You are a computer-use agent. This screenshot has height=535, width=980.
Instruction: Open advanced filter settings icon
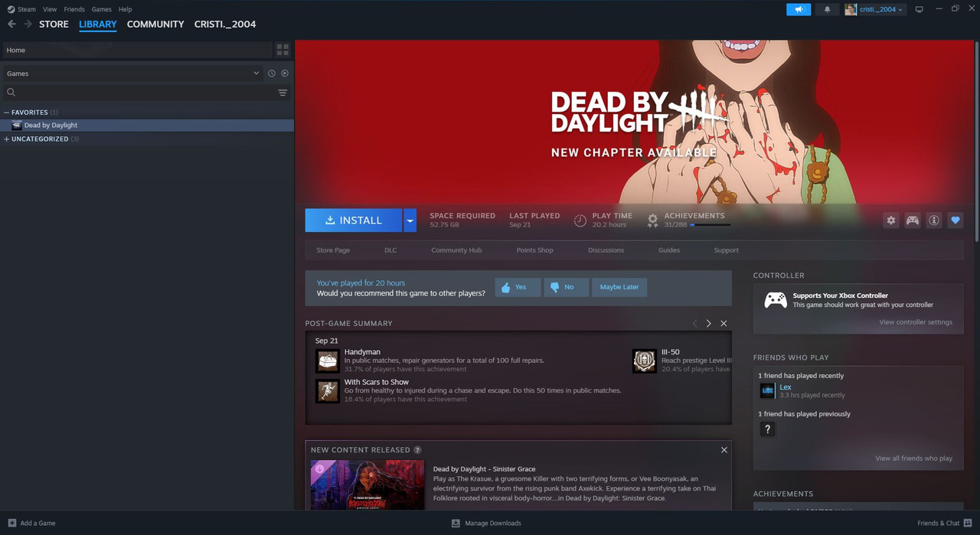pyautogui.click(x=283, y=93)
